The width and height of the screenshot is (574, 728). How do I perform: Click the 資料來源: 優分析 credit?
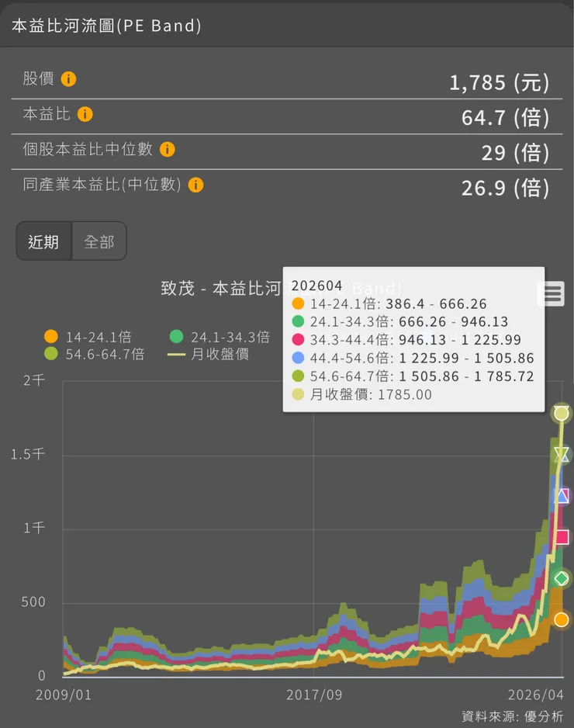512,716
